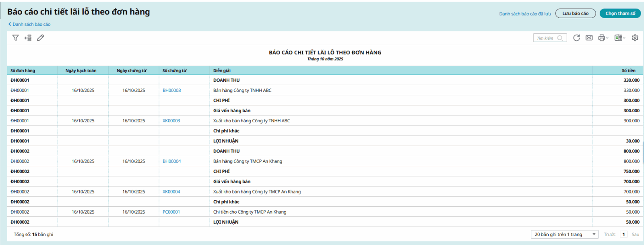Select Bán hàng Công ty TNHH ABC row
This screenshot has width=644, height=245.
[x=325, y=91]
